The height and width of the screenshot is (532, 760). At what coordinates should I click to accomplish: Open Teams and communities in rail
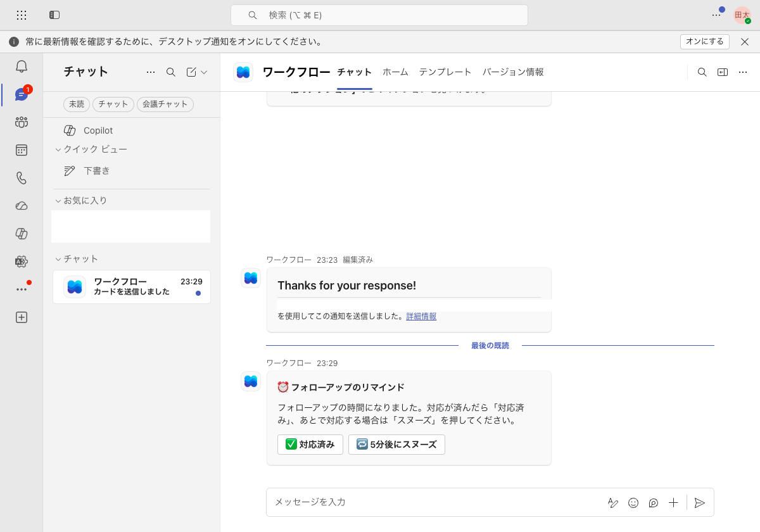(22, 122)
